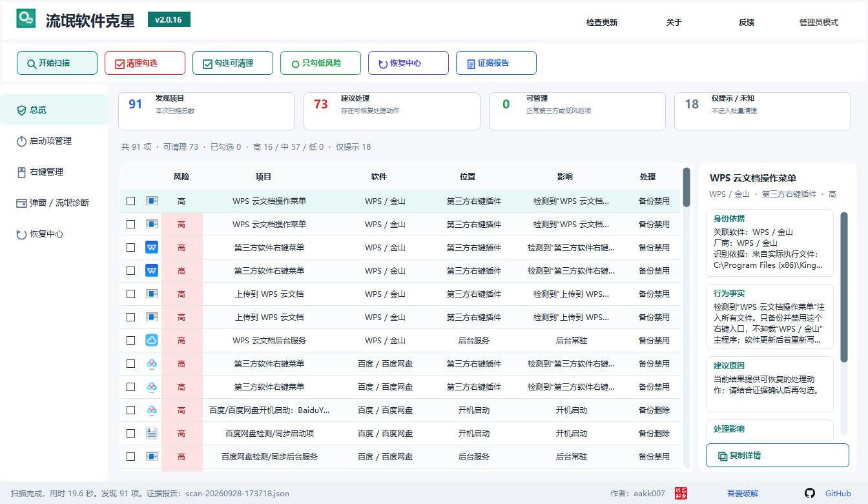Switch to 管理员模式
Image resolution: width=868 pixels, height=504 pixels.
819,23
